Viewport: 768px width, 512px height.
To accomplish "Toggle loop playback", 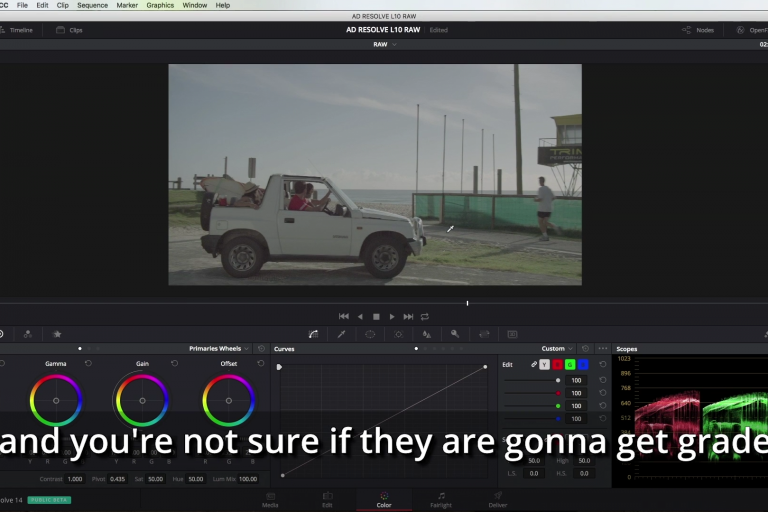I will (425, 317).
